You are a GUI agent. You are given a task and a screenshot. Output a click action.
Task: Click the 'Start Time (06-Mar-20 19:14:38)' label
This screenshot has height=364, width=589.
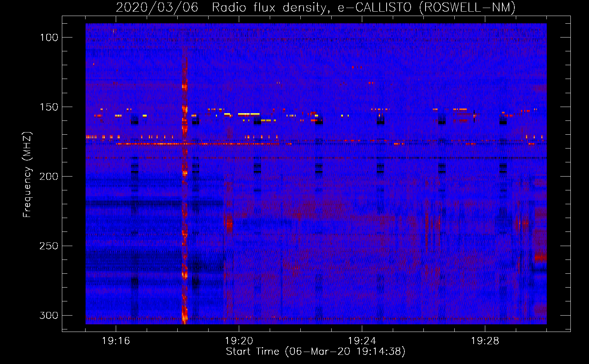316,352
